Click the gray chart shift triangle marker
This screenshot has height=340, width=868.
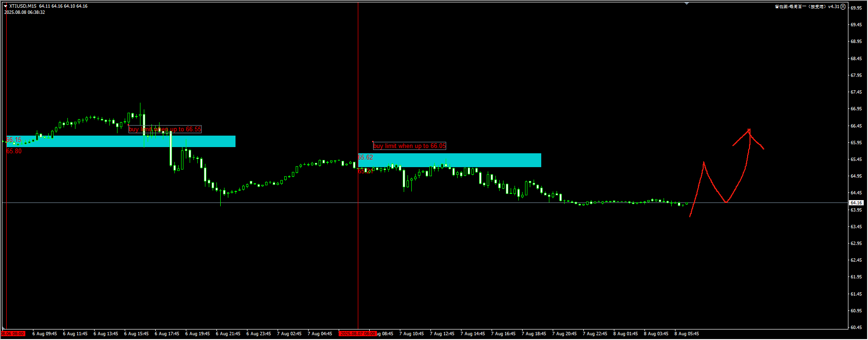(686, 3)
